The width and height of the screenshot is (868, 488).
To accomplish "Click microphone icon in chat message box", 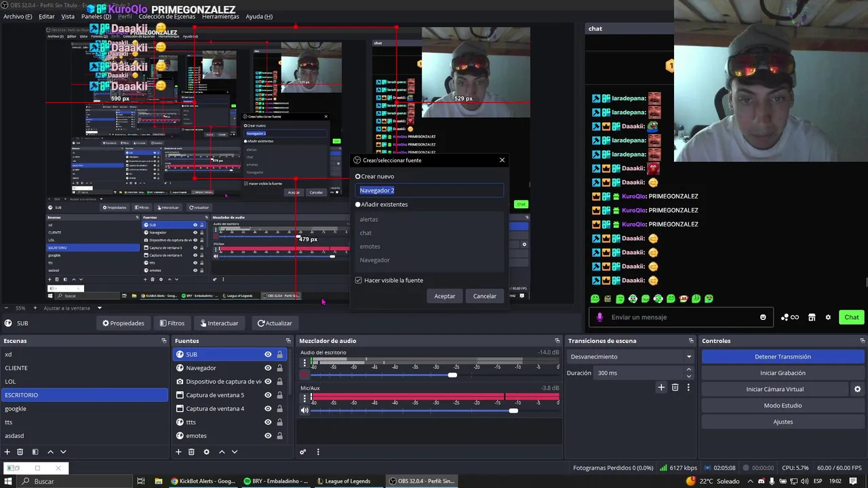I will click(x=599, y=317).
